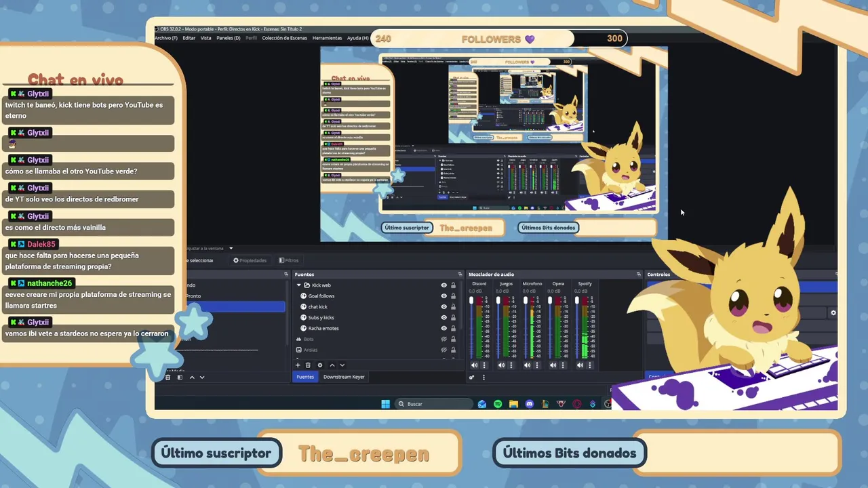
Task: Toggle lock on Goal follows source
Action: coord(453,296)
